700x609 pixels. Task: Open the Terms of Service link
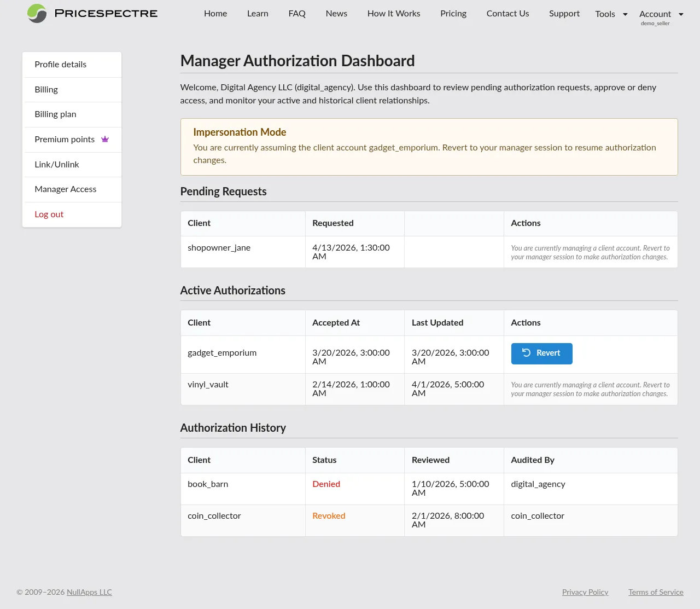(655, 592)
